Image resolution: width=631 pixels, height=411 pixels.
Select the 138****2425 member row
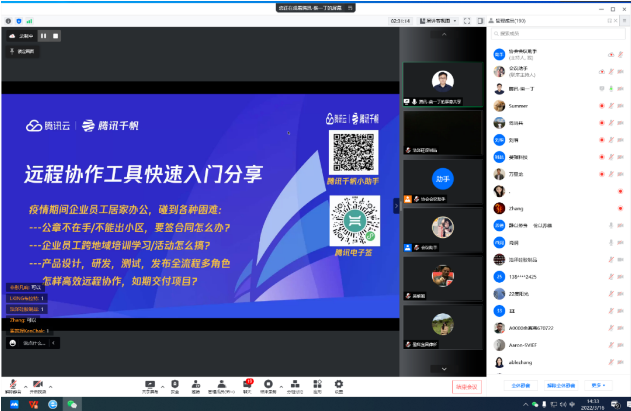559,277
